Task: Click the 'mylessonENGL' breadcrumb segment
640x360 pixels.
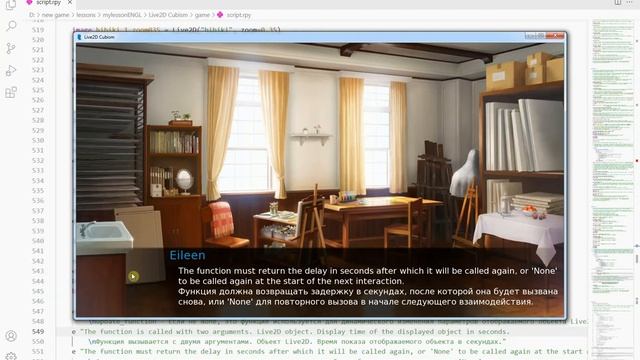Action: click(122, 15)
